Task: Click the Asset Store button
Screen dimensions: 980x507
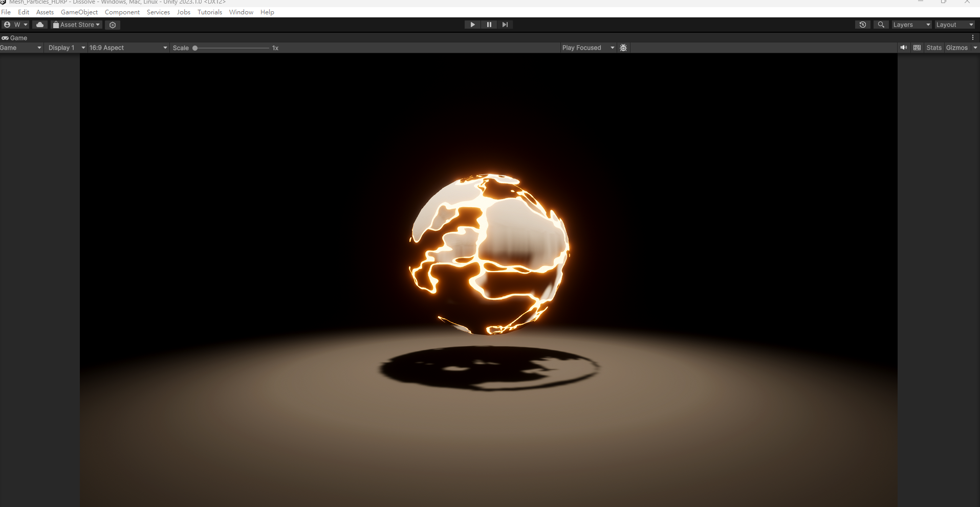Action: point(76,25)
